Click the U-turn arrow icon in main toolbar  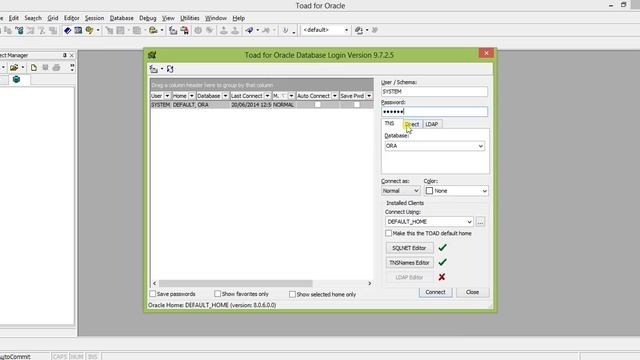pyautogui.click(x=285, y=30)
